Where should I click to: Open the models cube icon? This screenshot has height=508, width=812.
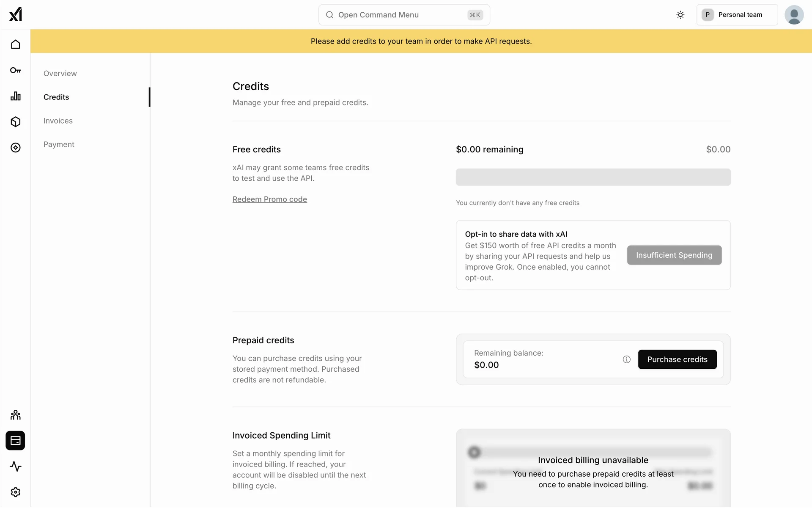(16, 122)
